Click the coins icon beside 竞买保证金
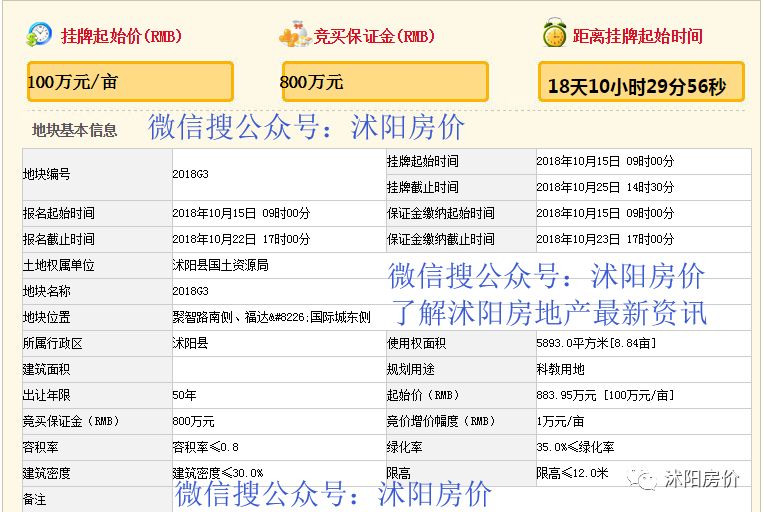The image size is (764, 512). 295,34
